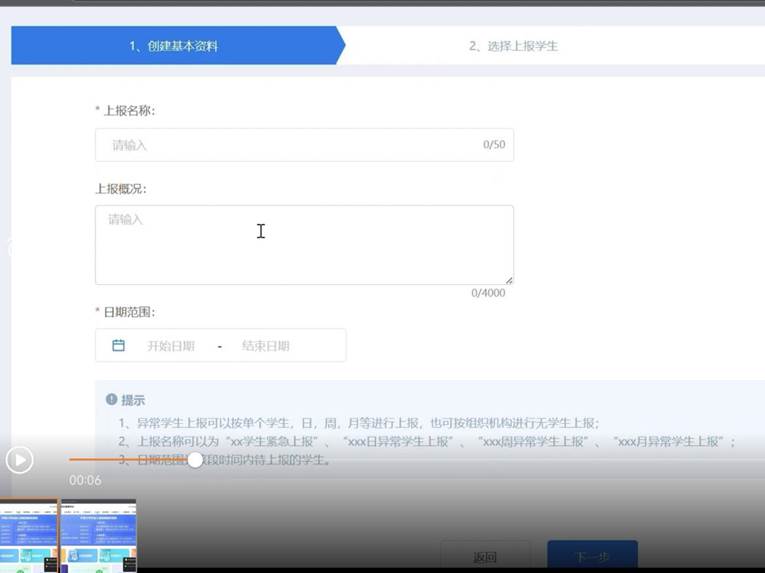Click the video progress slider handle

click(195, 460)
